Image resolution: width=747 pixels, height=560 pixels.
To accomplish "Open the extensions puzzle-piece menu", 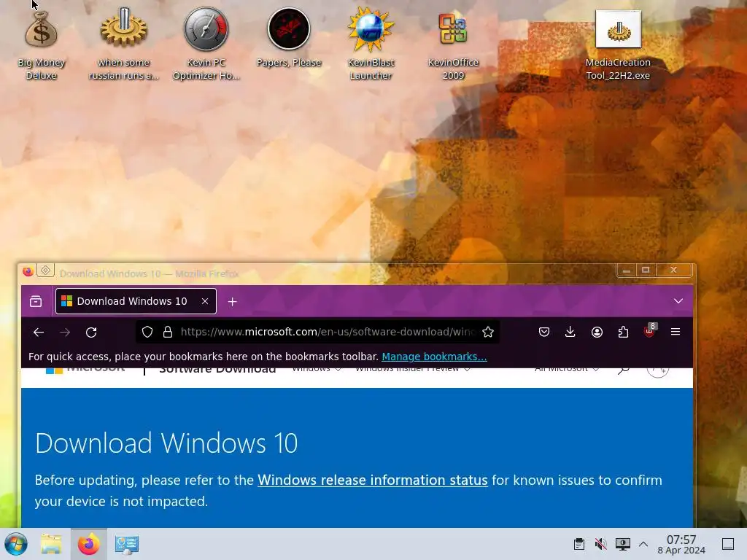I will 623,332.
